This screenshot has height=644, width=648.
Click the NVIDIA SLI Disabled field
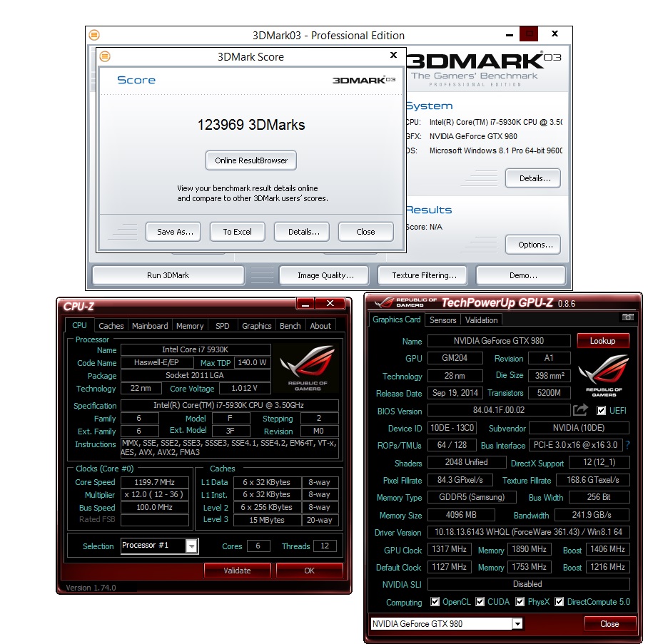point(529,584)
